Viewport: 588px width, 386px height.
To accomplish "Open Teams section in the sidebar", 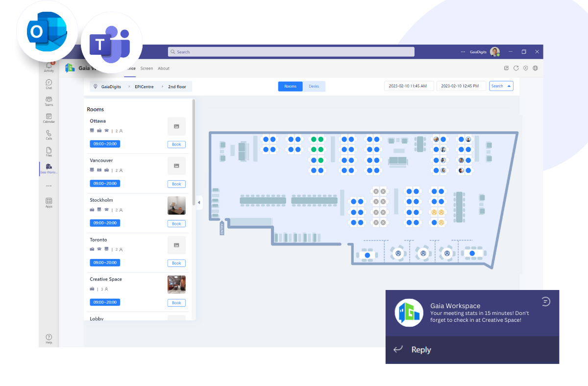I will tap(49, 101).
